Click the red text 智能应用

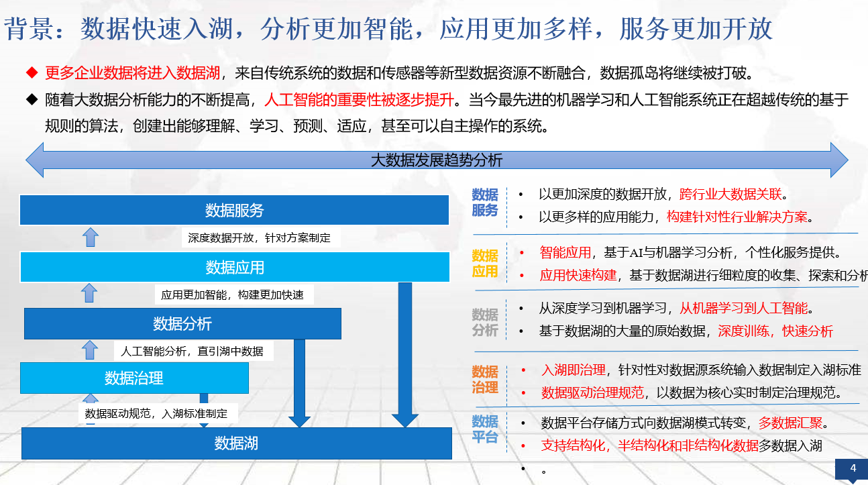point(565,253)
